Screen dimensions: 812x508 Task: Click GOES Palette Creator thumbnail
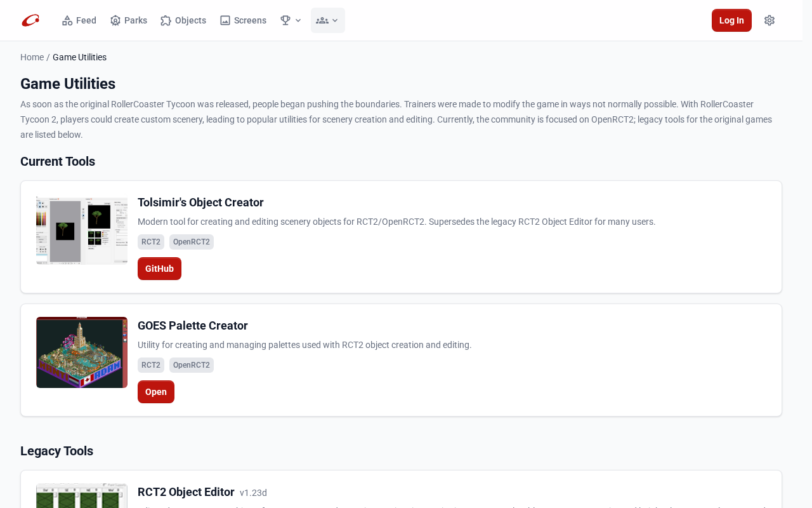[x=82, y=352]
